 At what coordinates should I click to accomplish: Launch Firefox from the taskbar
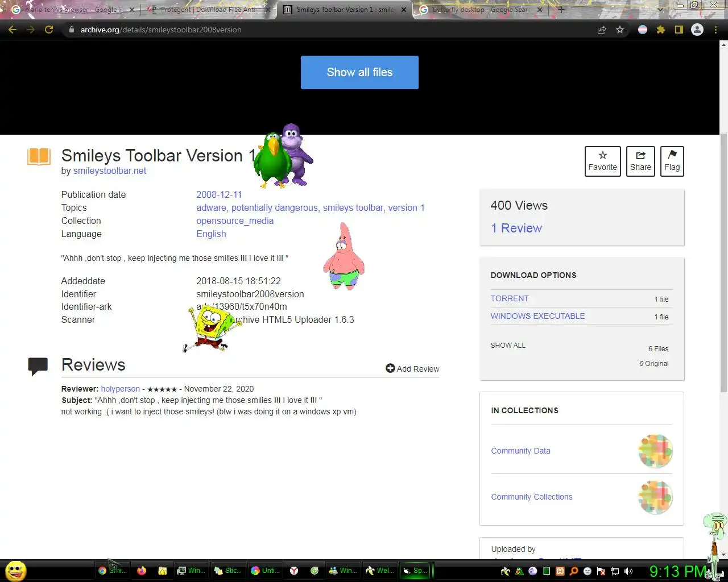(x=142, y=571)
